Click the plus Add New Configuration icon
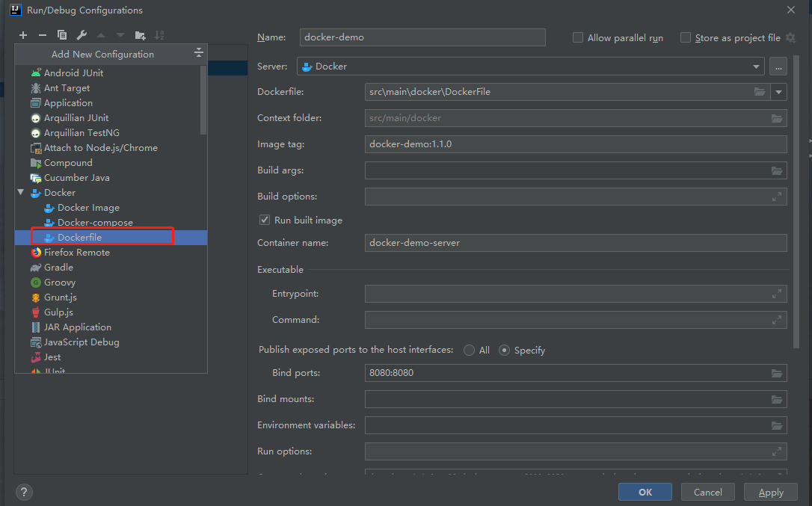 click(x=22, y=35)
